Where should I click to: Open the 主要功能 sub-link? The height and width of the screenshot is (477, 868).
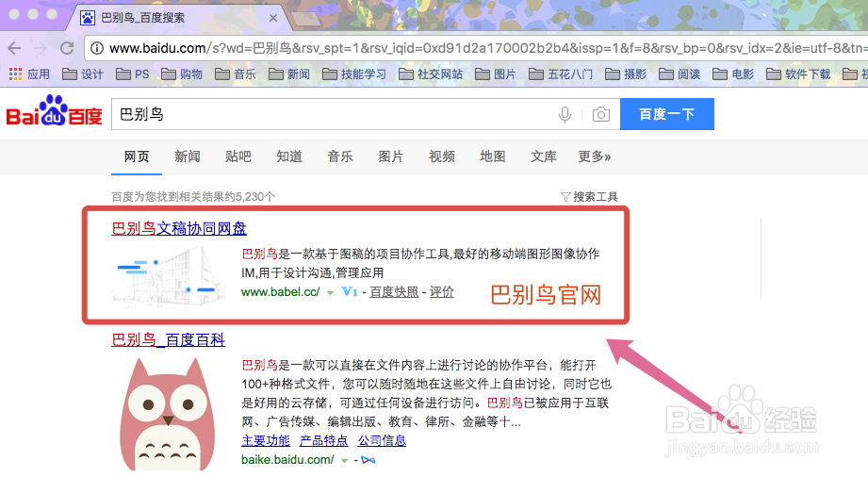tap(266, 440)
